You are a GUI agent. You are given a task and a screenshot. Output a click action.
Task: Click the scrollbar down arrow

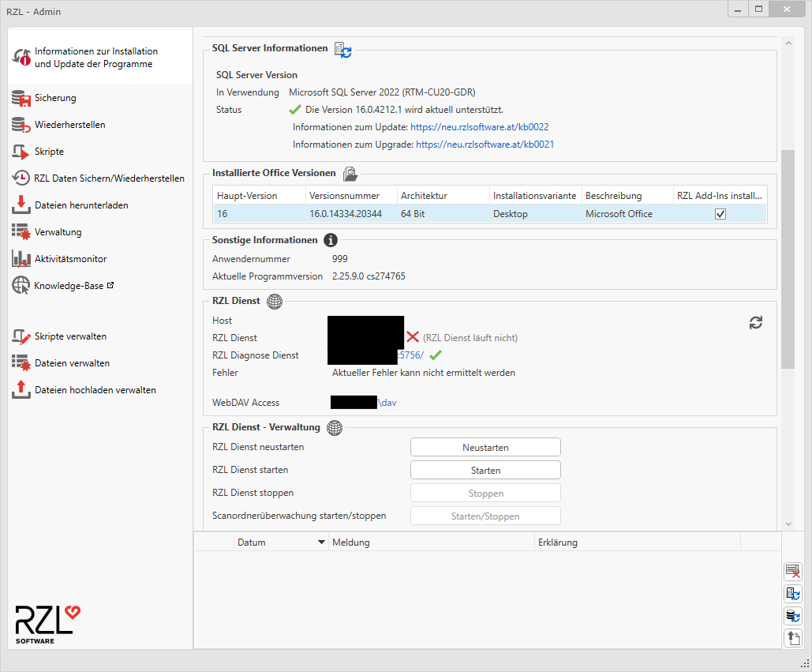(788, 524)
